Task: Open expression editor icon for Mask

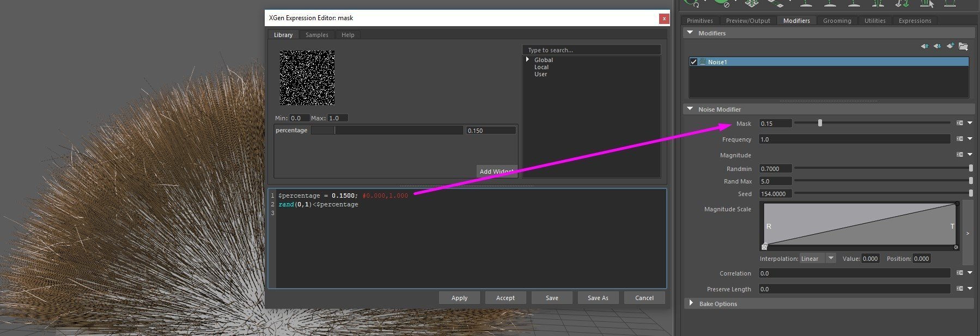Action: coord(960,123)
